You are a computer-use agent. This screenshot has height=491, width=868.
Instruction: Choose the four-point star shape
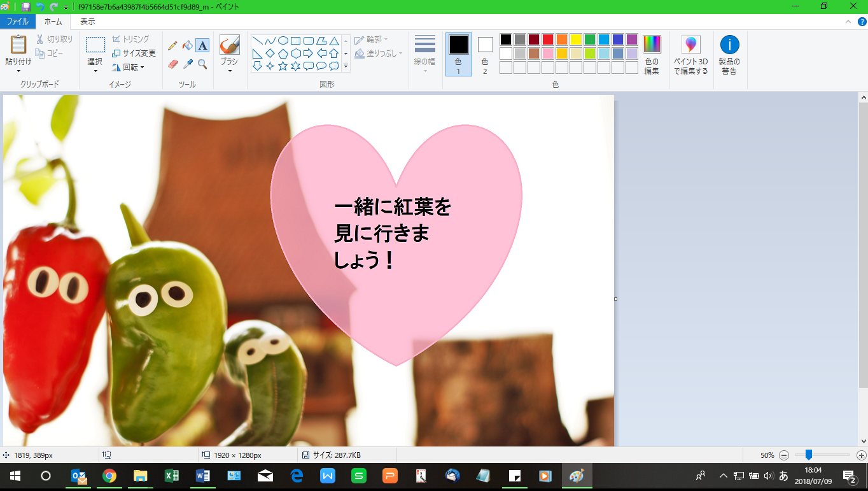270,66
